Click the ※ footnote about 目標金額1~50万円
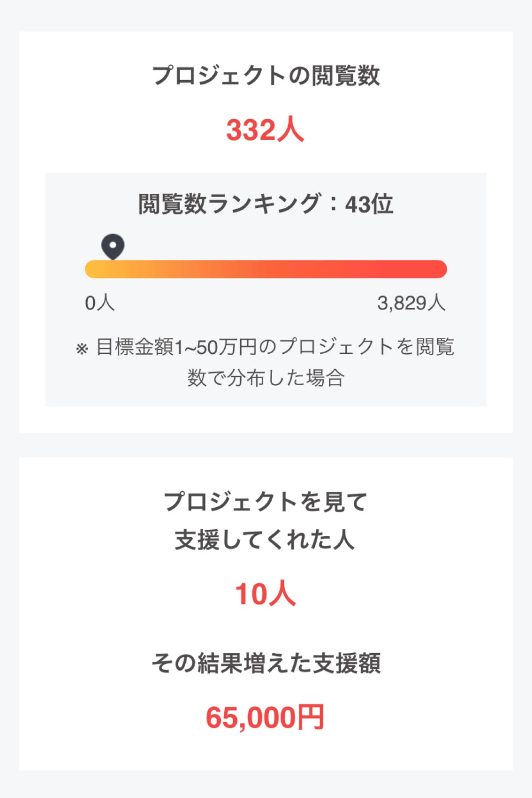The height and width of the screenshot is (798, 532). [266, 362]
